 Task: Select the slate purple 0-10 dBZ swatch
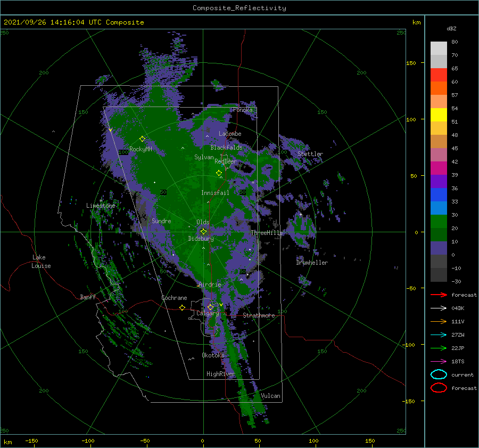[x=439, y=248]
